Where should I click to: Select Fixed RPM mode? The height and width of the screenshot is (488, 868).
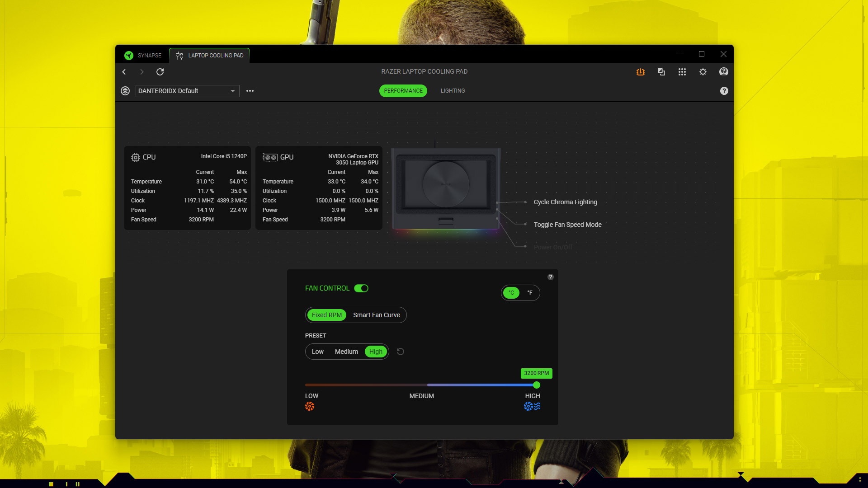coord(327,315)
